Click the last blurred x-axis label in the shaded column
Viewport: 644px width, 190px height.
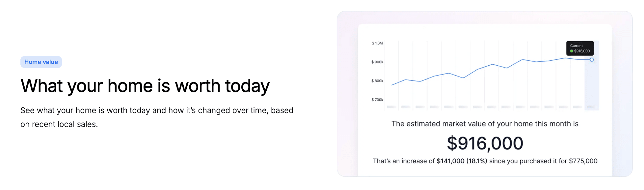pos(591,107)
